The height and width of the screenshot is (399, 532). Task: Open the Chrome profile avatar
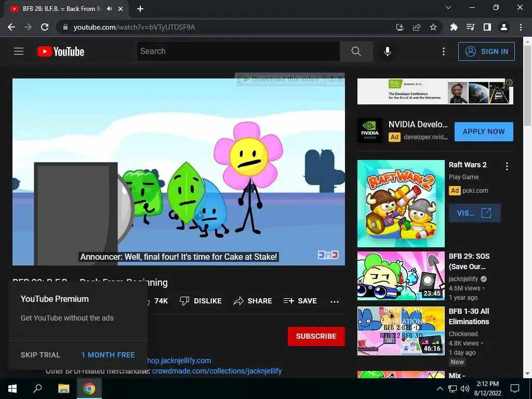(x=504, y=27)
